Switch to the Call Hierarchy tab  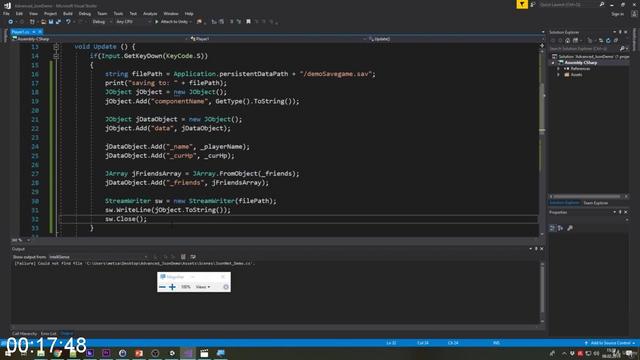click(24, 334)
